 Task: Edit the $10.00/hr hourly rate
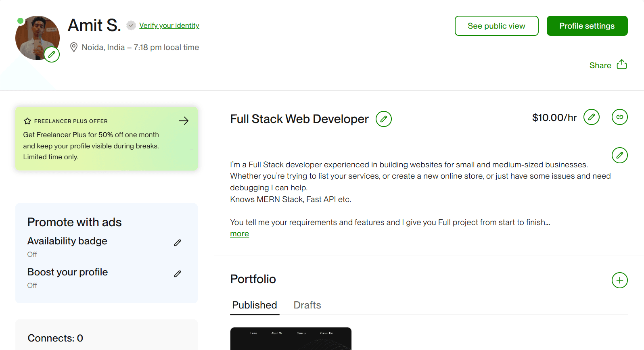[x=591, y=117]
